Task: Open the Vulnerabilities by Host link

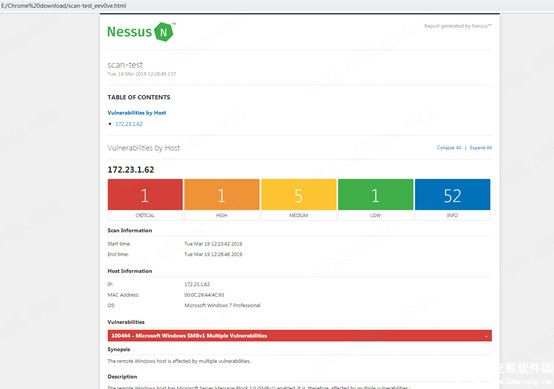Action: (x=137, y=113)
